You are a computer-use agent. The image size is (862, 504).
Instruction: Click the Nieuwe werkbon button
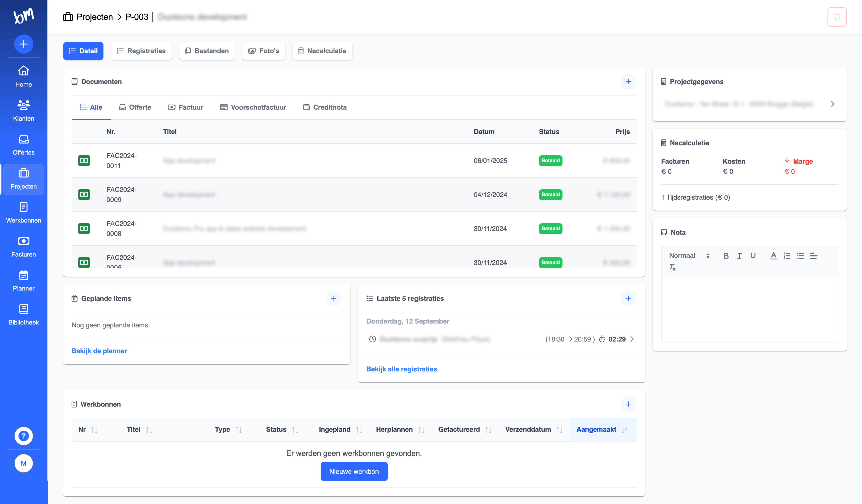pyautogui.click(x=354, y=471)
